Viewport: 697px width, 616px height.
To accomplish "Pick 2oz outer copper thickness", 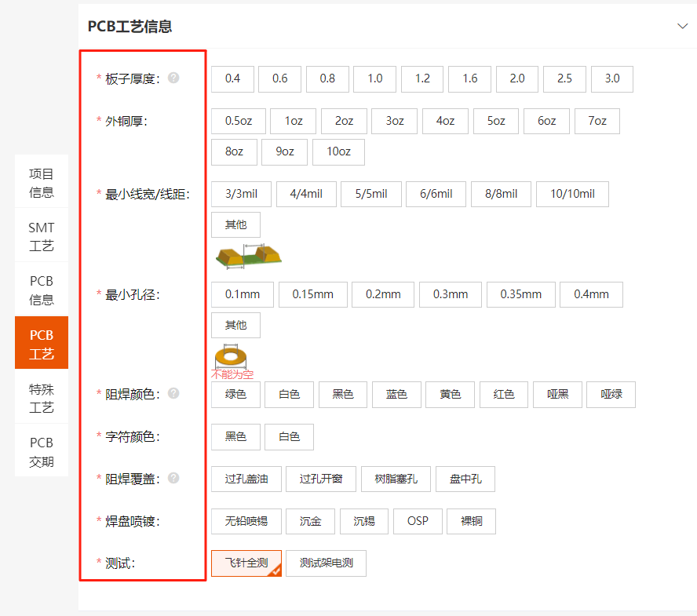I will point(344,121).
